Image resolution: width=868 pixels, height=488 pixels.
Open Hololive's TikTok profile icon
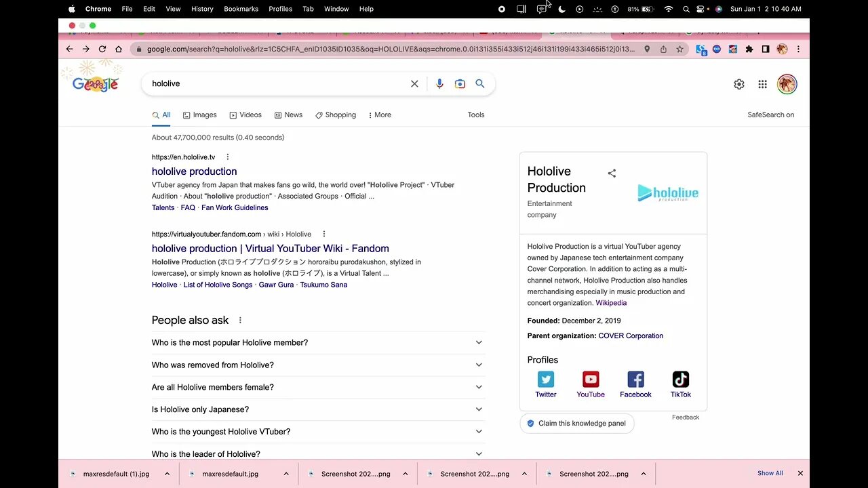pyautogui.click(x=681, y=379)
